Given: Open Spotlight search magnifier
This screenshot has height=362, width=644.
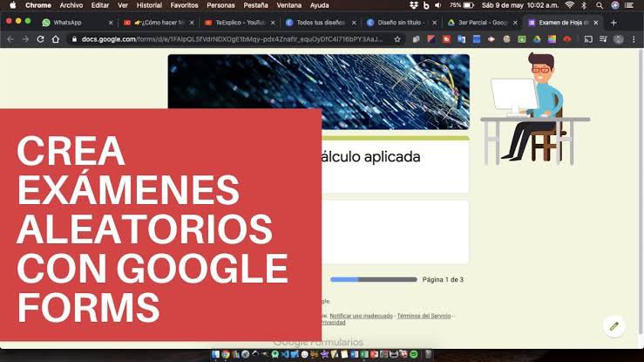Looking at the screenshot, I should [600, 5].
